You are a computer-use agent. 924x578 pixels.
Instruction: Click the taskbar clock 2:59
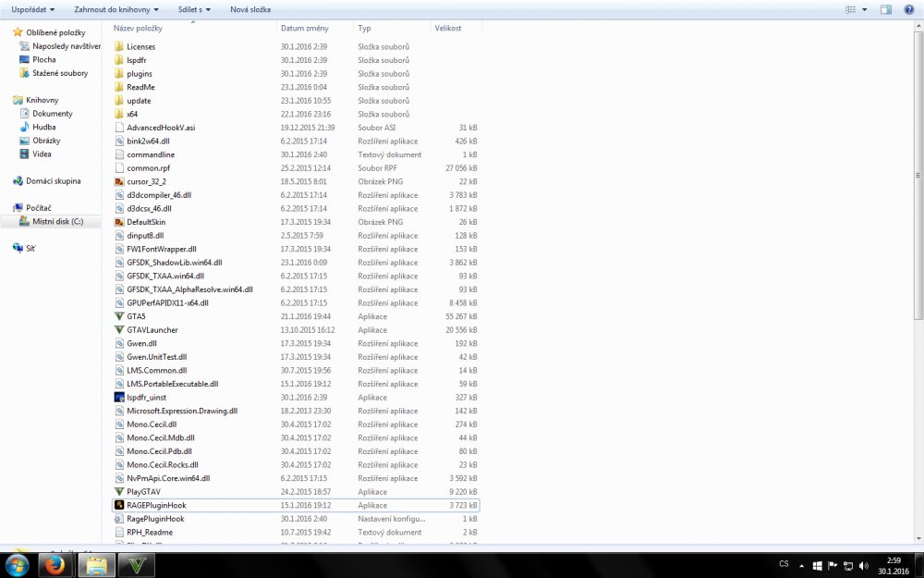[894, 561]
